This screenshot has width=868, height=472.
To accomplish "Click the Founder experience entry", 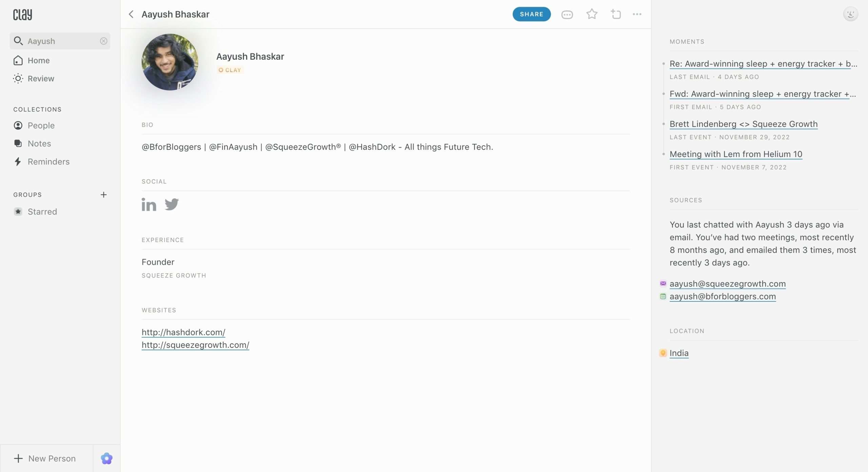I will click(x=158, y=262).
